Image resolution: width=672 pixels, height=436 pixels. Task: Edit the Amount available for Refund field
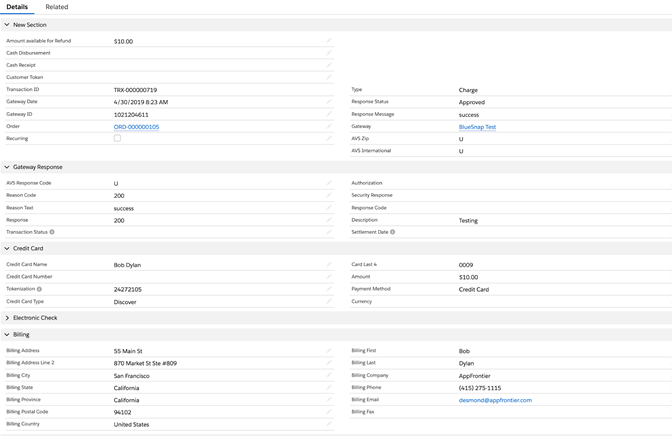click(x=329, y=41)
